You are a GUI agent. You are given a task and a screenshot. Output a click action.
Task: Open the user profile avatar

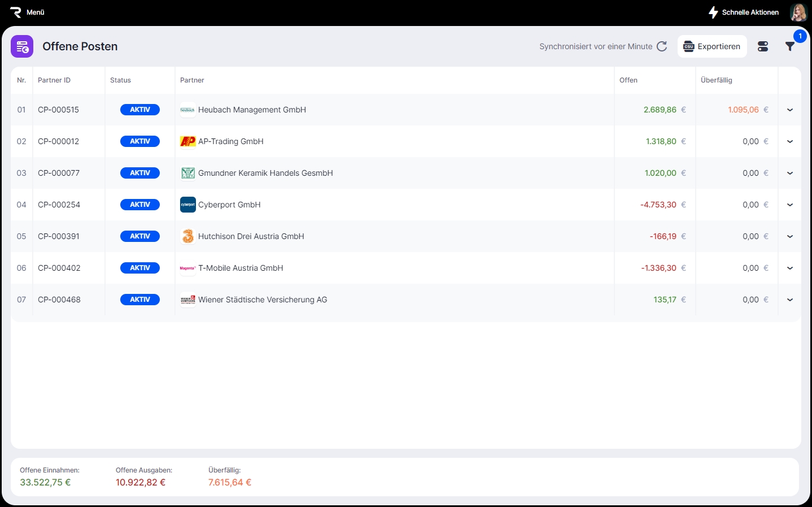[798, 12]
